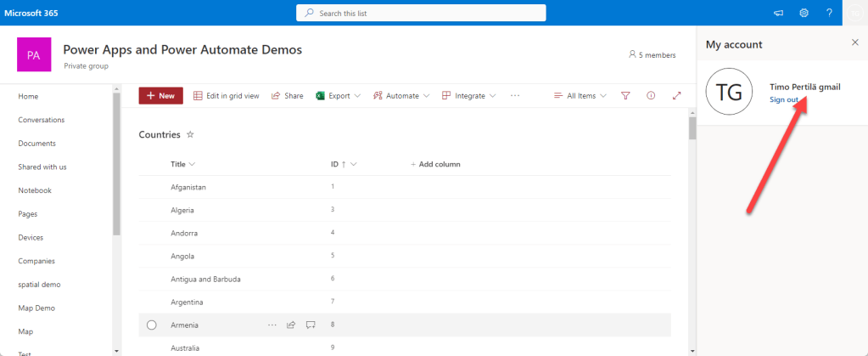
Task: Open the filter pane icon
Action: 625,96
